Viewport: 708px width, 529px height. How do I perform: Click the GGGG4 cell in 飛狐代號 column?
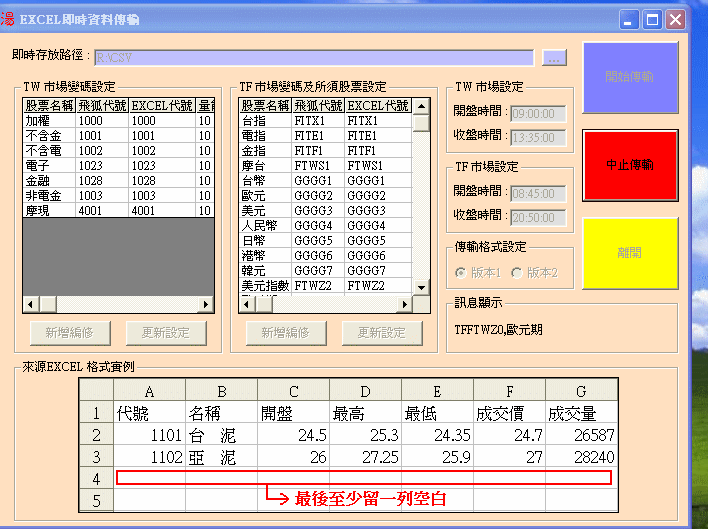pyautogui.click(x=318, y=225)
